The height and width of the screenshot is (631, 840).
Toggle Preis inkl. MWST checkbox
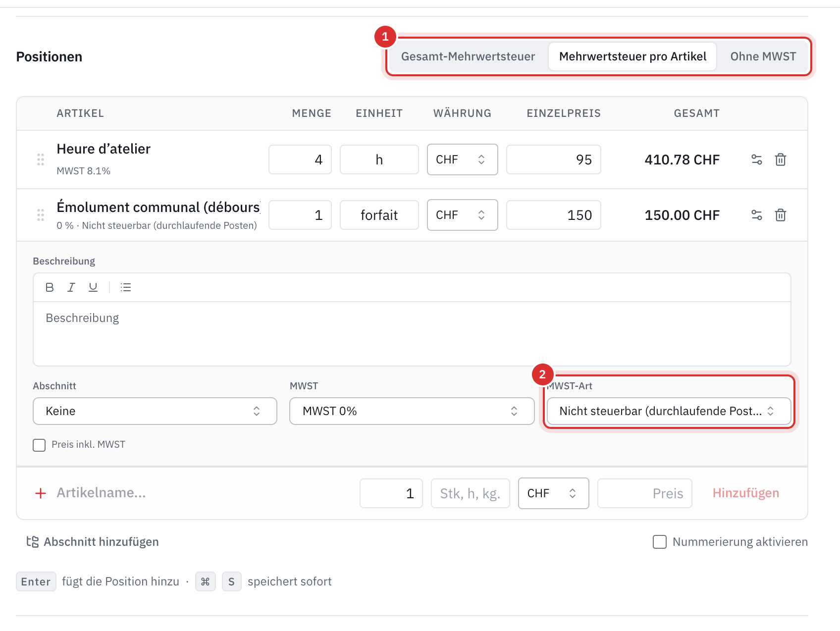pyautogui.click(x=39, y=445)
